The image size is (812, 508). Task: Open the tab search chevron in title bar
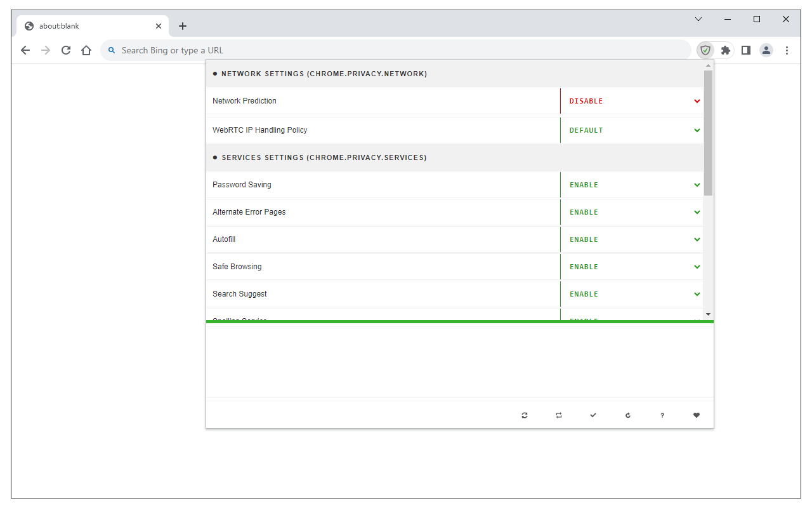[x=698, y=19]
